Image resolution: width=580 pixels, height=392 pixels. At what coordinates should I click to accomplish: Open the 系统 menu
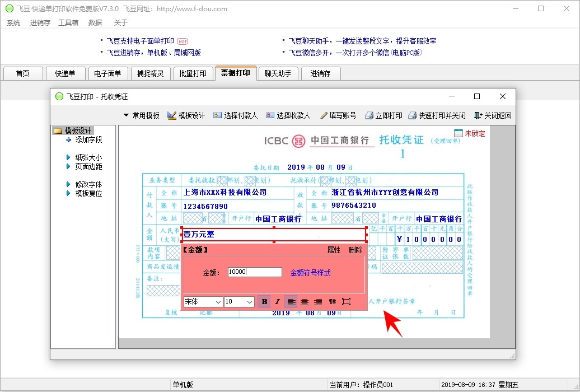(x=13, y=23)
